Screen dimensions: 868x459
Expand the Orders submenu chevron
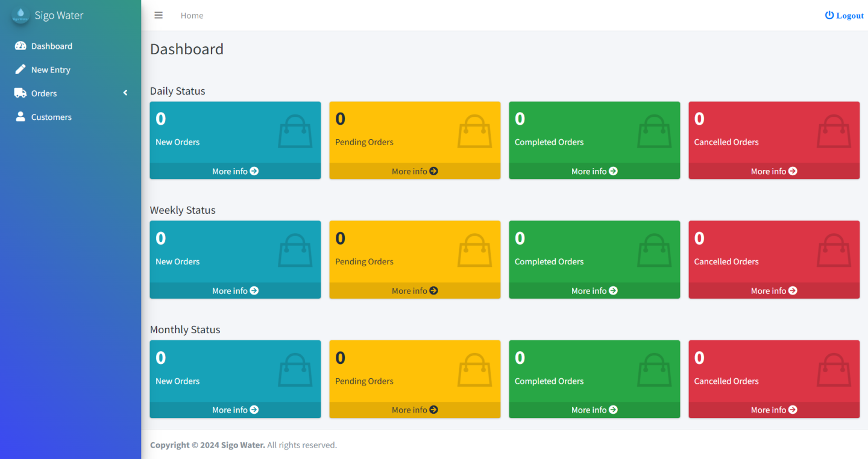click(x=125, y=93)
